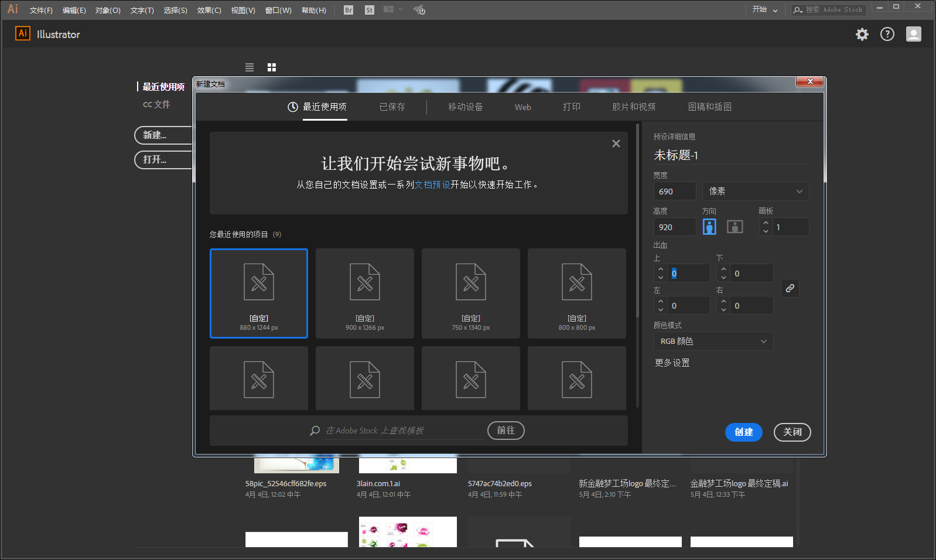Open the 文字(T) menu
936x560 pixels.
coord(142,11)
